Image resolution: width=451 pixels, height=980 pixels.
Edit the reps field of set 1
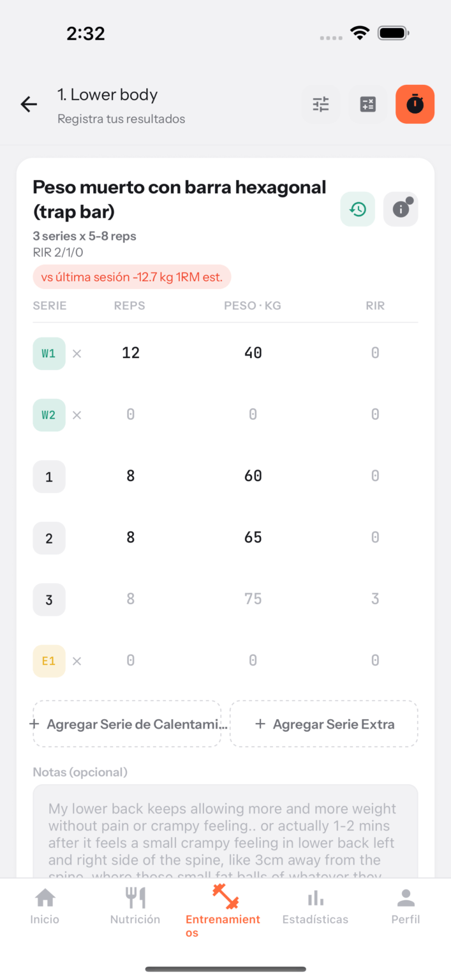(131, 476)
